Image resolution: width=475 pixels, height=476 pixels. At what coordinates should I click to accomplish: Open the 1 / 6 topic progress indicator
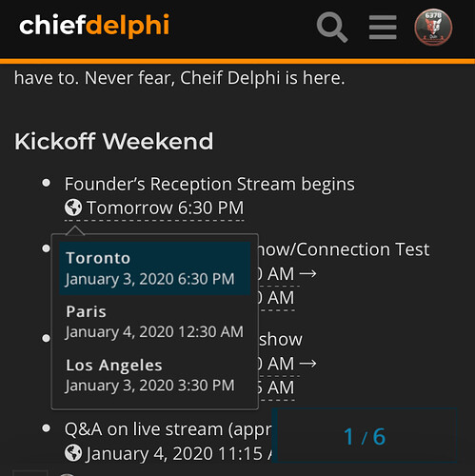tap(365, 436)
